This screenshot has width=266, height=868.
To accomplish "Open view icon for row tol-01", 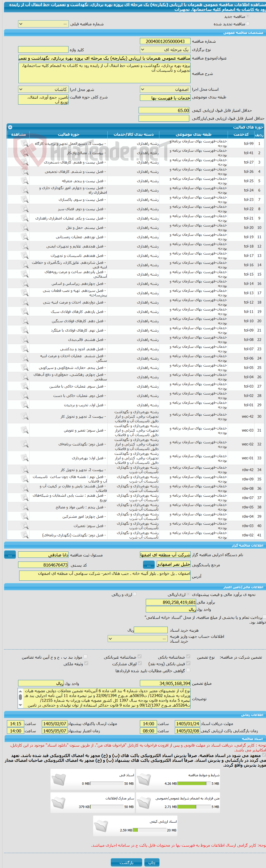I will (x=24, y=405).
